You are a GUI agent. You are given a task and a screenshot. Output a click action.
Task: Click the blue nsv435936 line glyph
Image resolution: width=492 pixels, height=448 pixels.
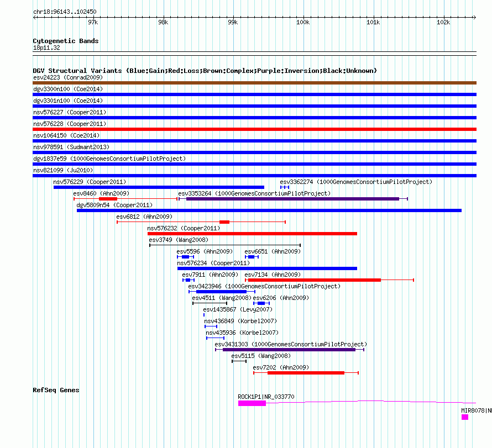pos(215,338)
